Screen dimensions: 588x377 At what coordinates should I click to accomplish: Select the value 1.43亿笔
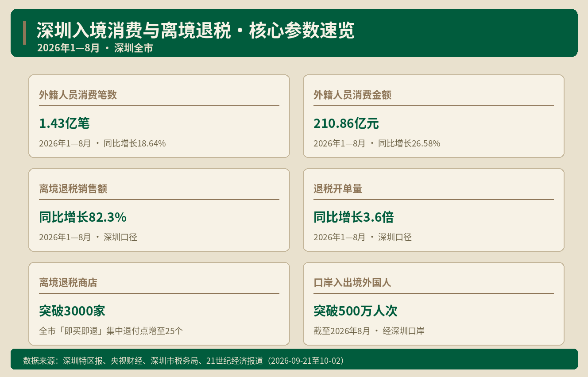[x=64, y=123]
